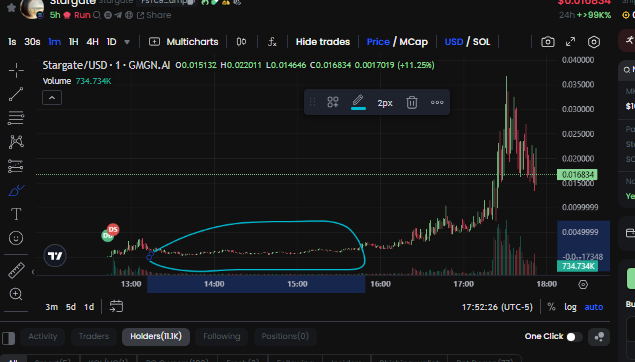635x362 pixels.
Task: Set chart range to 3m
Action: pyautogui.click(x=51, y=307)
